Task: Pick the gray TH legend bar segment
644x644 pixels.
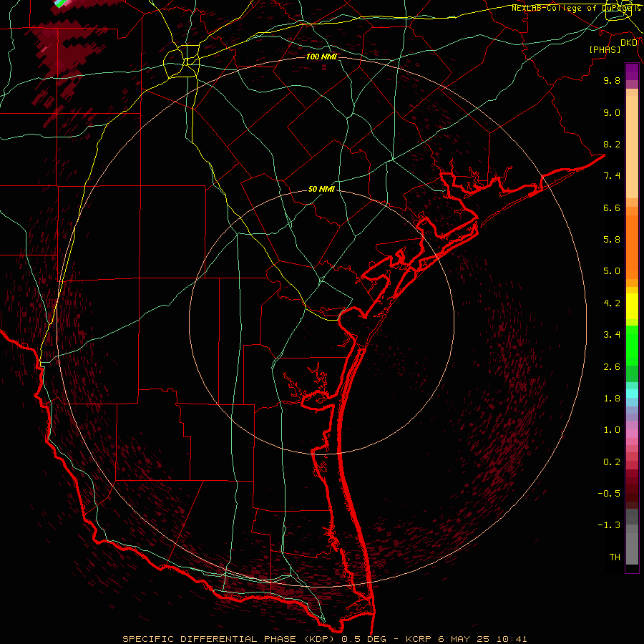Action: pyautogui.click(x=632, y=548)
